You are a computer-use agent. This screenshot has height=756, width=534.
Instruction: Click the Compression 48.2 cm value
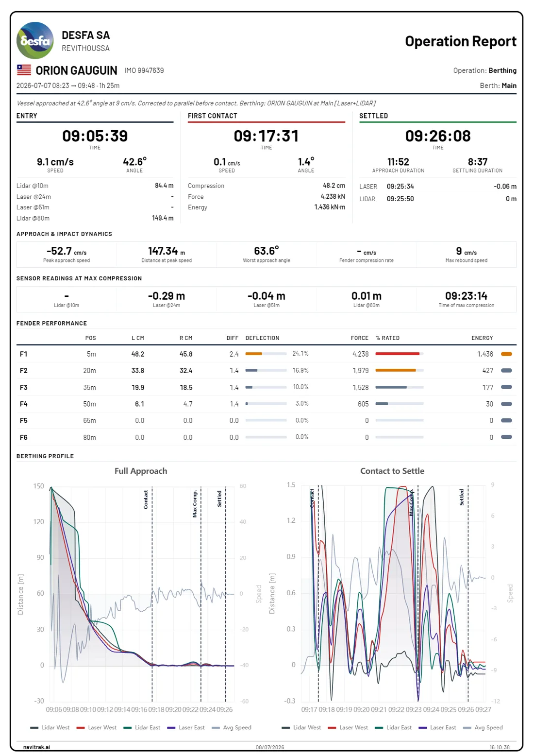click(334, 186)
